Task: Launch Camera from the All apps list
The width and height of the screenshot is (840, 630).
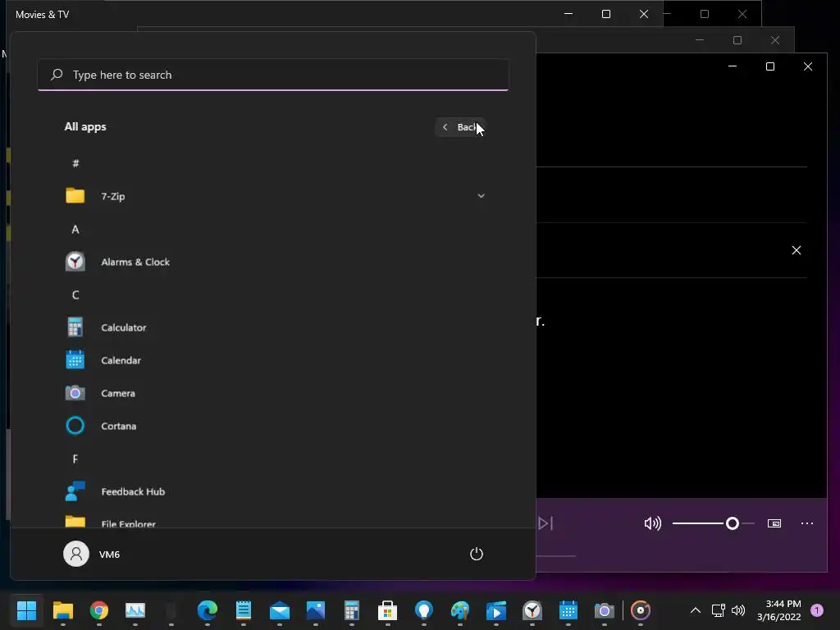Action: click(273, 393)
